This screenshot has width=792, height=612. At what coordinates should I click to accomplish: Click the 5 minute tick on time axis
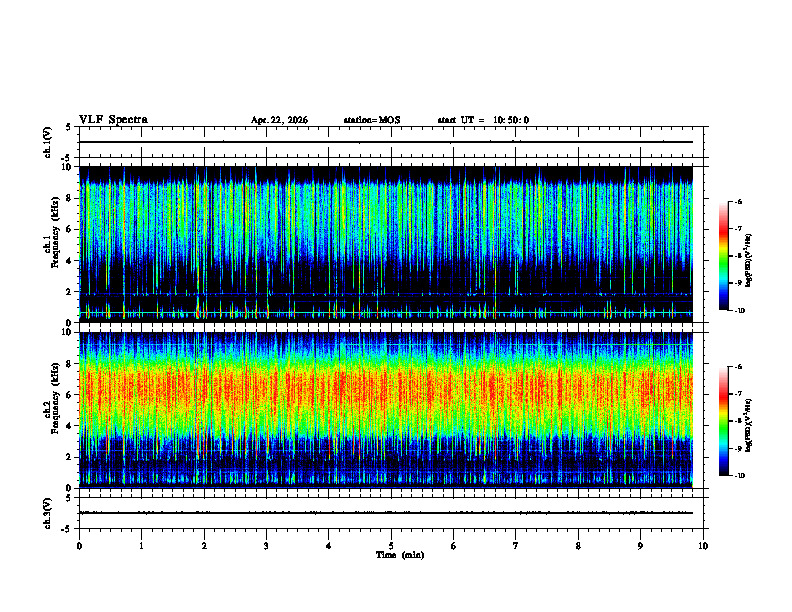pyautogui.click(x=391, y=546)
